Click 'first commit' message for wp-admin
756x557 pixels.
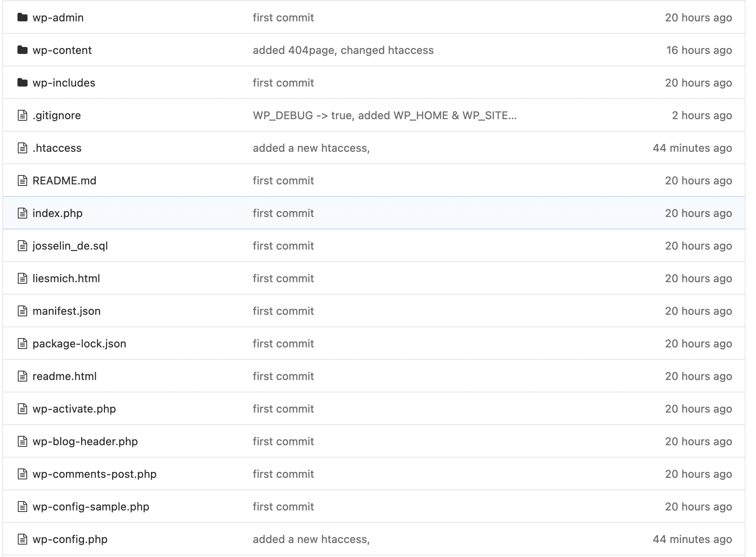[284, 18]
